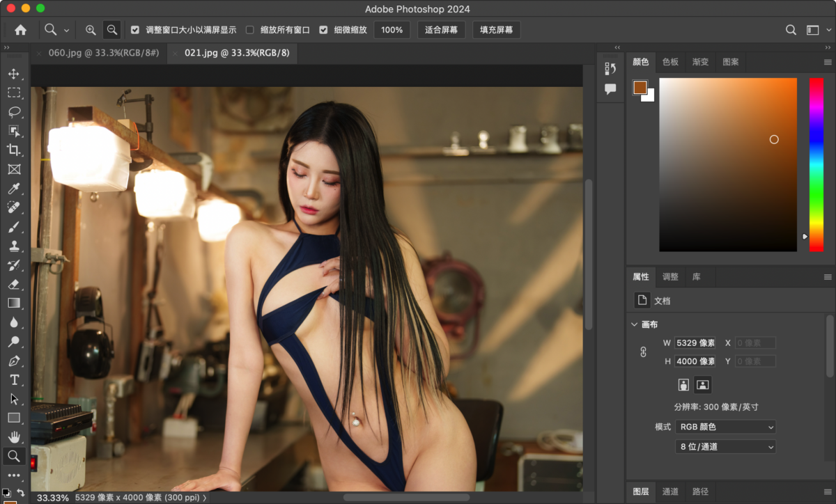Screen dimensions: 836x504
Task: Select the Rectangular Marquee tool
Action: click(x=14, y=93)
